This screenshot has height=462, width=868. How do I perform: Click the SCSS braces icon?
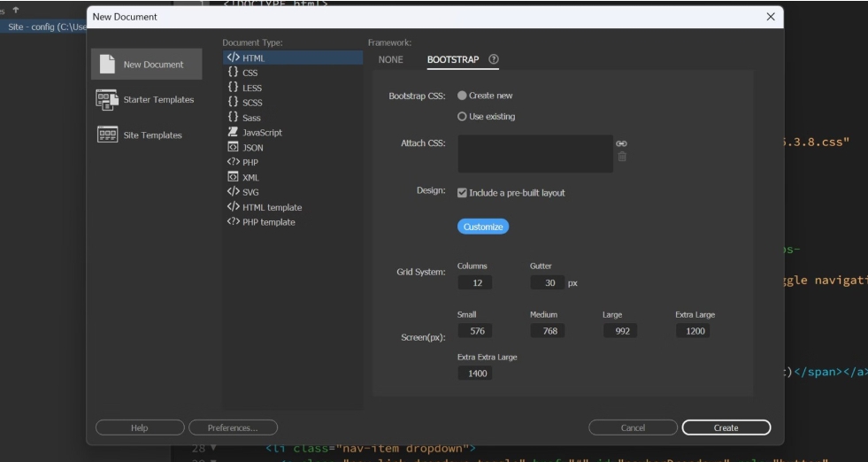tap(233, 102)
